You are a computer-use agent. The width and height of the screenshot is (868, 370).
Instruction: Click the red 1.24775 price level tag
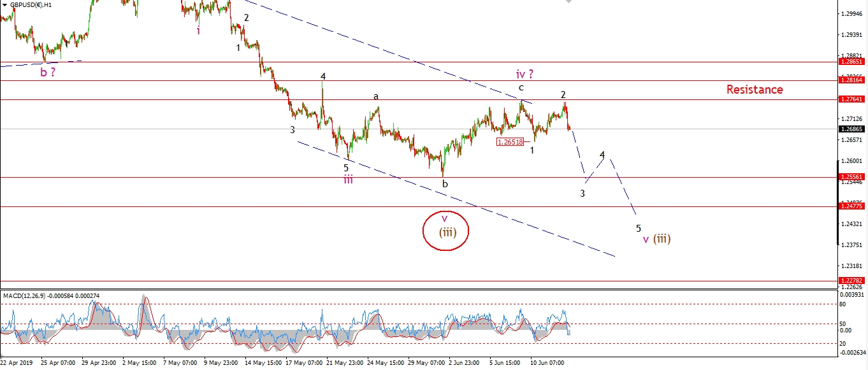(852, 206)
